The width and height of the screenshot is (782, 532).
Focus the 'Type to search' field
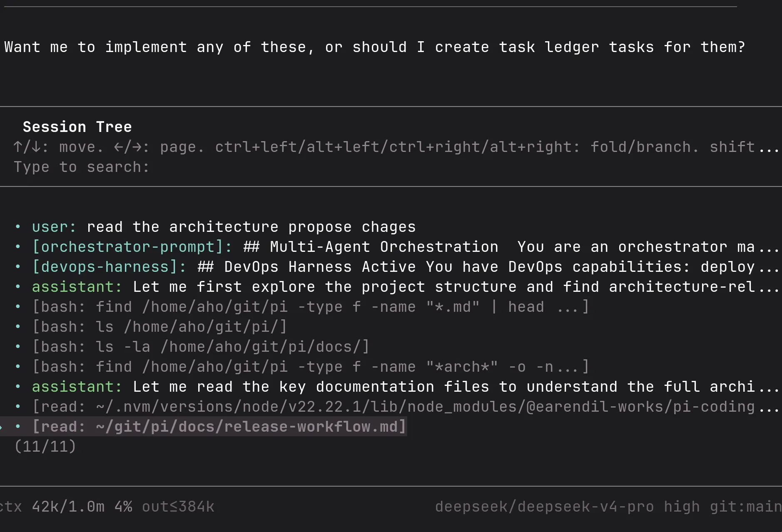pyautogui.click(x=82, y=167)
